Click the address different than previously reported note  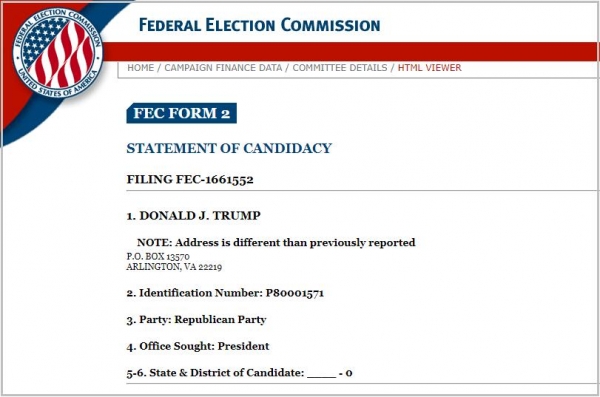[x=276, y=242]
